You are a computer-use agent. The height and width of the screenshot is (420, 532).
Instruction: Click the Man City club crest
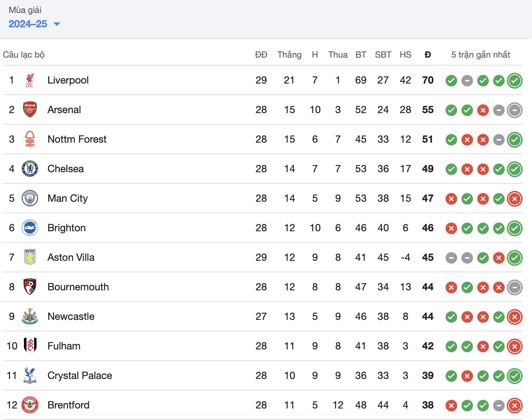coord(30,198)
